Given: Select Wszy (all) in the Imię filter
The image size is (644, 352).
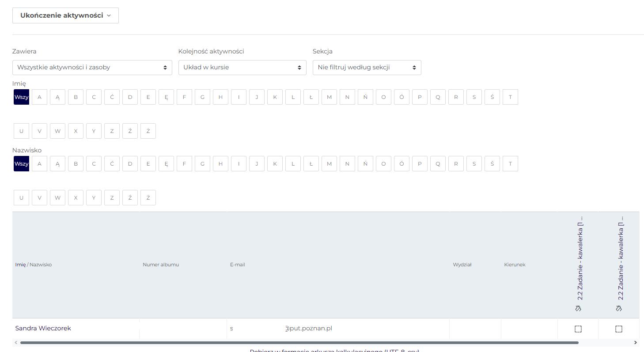Looking at the screenshot, I should pos(21,97).
